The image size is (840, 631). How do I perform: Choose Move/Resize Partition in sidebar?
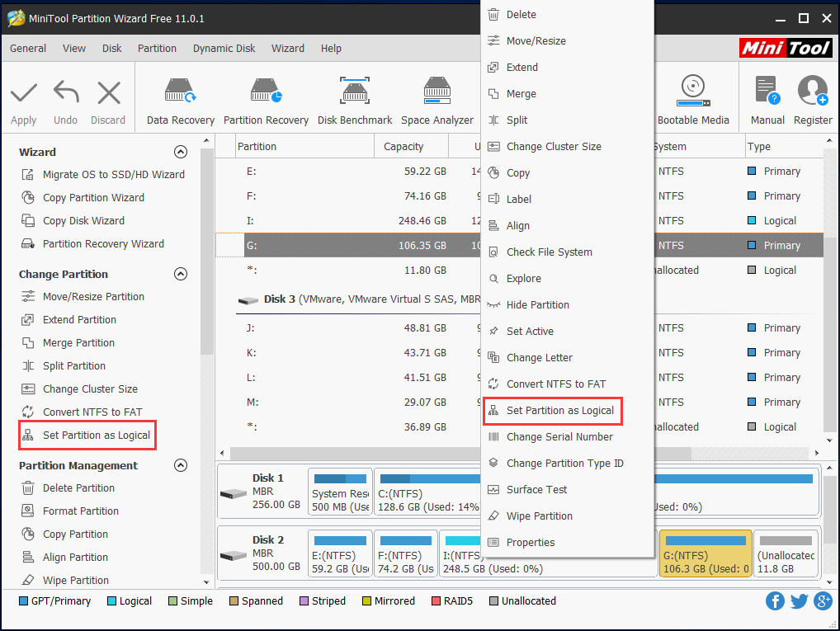click(x=83, y=297)
